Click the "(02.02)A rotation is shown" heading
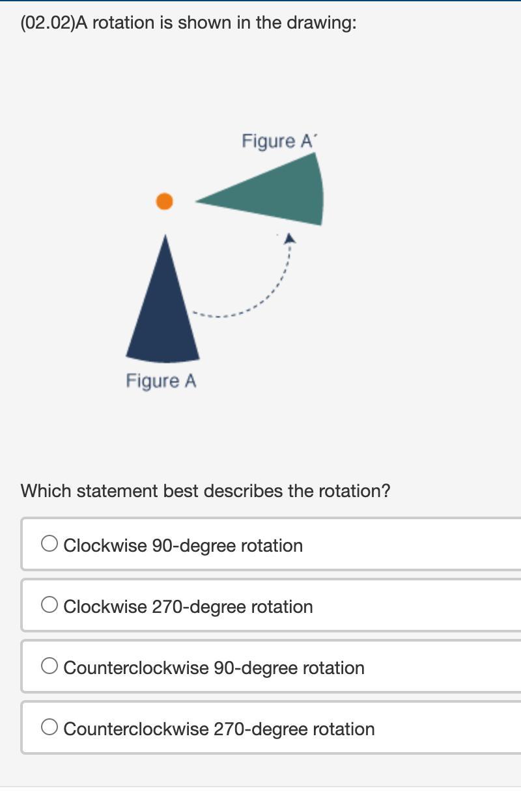 coord(188,23)
